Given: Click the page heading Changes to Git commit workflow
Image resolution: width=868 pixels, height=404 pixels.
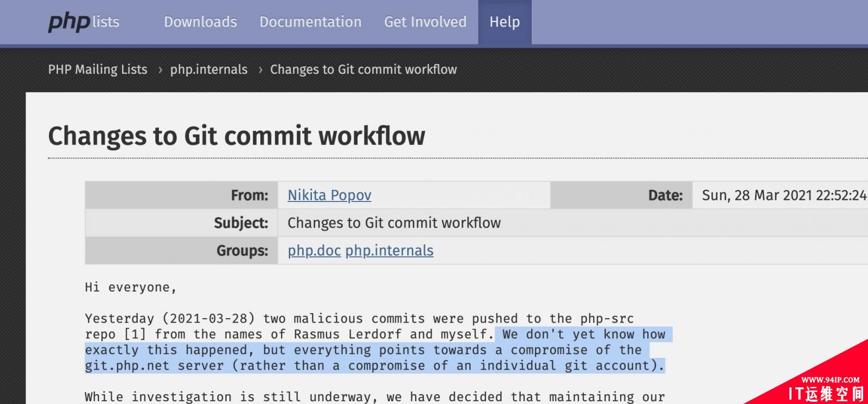Looking at the screenshot, I should pyautogui.click(x=237, y=136).
